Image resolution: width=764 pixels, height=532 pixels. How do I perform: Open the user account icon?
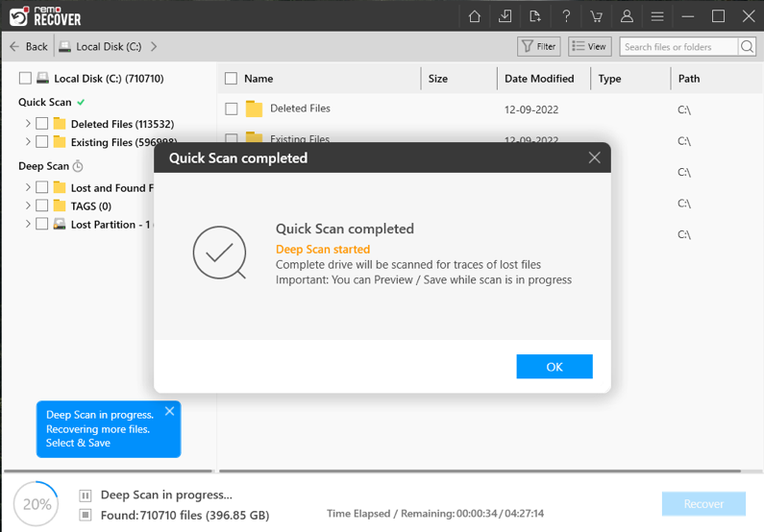627,16
